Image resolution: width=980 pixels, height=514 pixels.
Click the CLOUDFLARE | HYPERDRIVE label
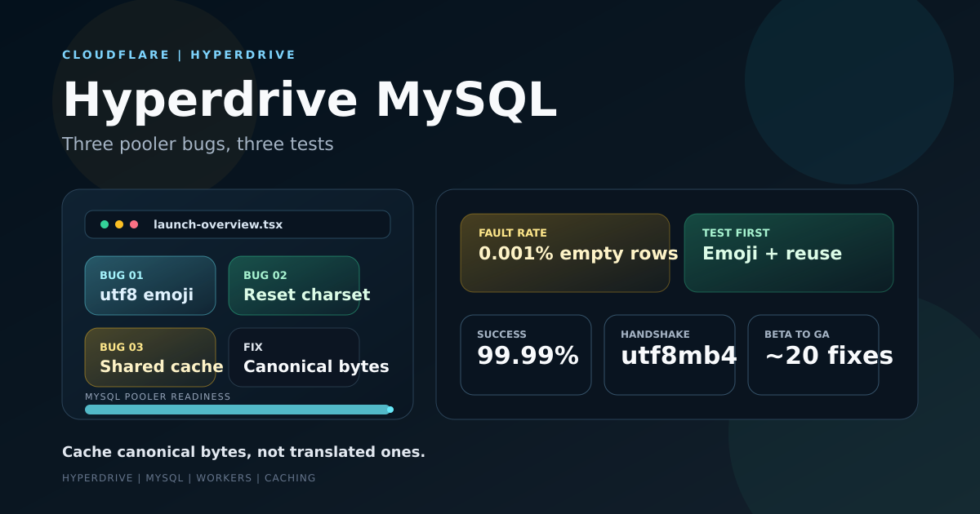(179, 55)
